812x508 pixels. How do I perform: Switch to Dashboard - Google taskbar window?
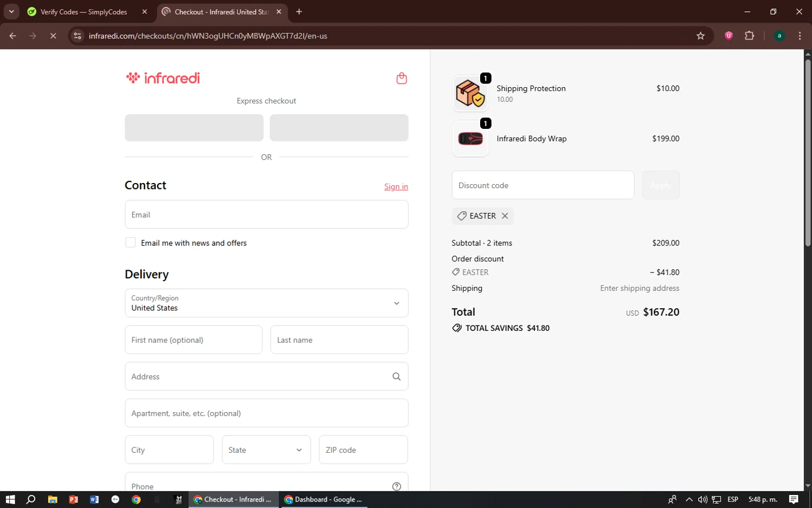coord(324,499)
